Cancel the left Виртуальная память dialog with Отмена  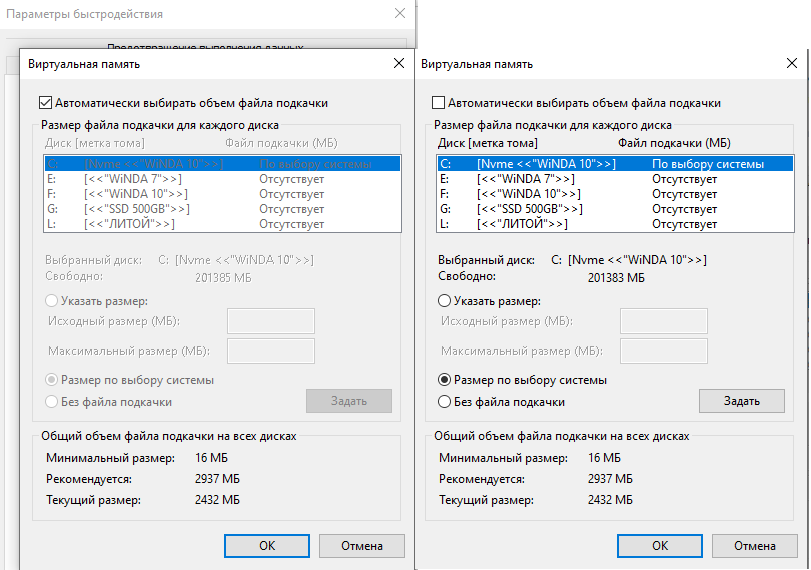(362, 546)
